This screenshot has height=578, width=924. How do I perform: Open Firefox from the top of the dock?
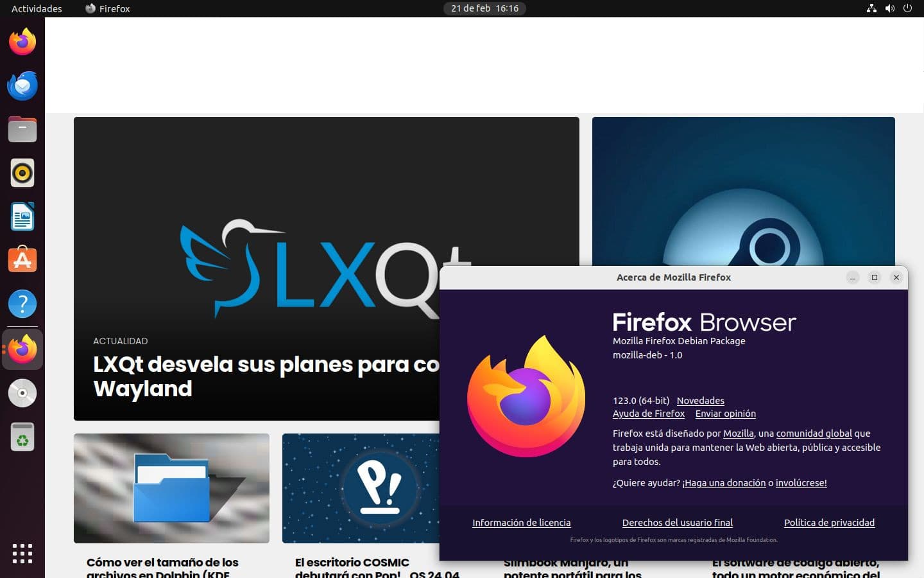click(x=22, y=42)
